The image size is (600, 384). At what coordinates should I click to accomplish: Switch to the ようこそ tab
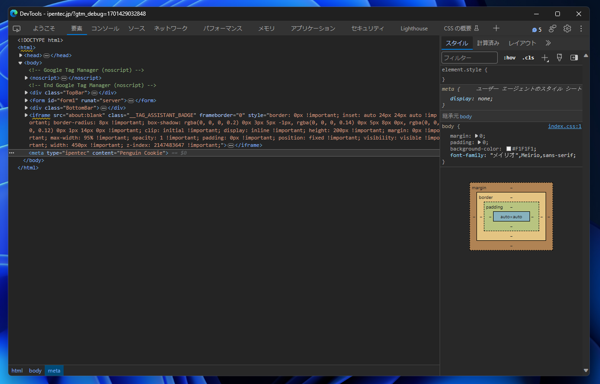pos(44,29)
